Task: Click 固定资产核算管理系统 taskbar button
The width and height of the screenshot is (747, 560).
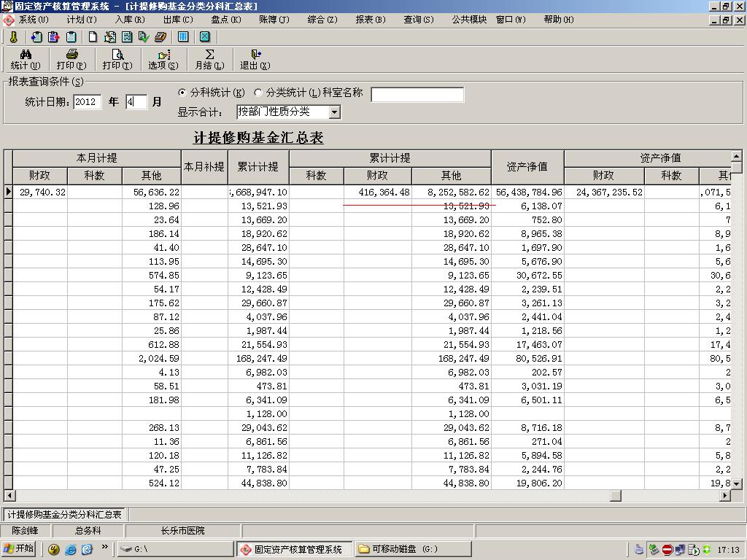Action: [295, 549]
